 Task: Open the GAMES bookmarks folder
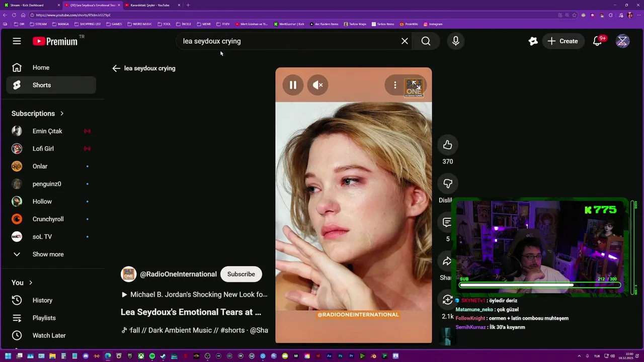(114, 24)
